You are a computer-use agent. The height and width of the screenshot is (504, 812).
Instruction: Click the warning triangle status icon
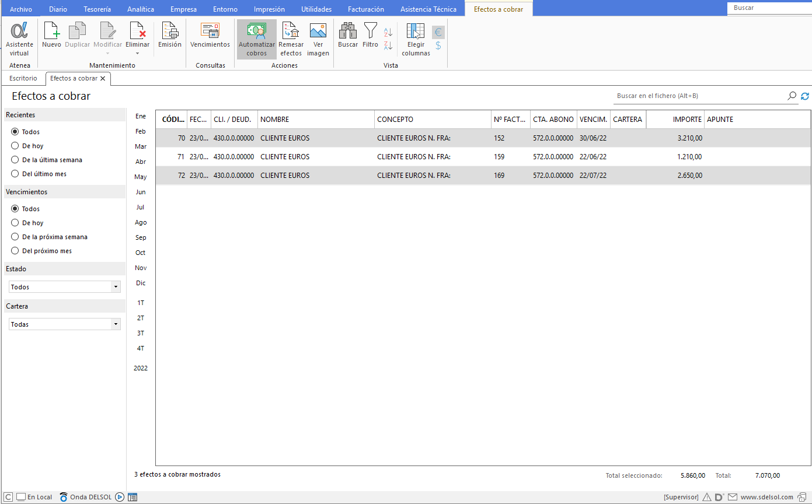pyautogui.click(x=707, y=497)
